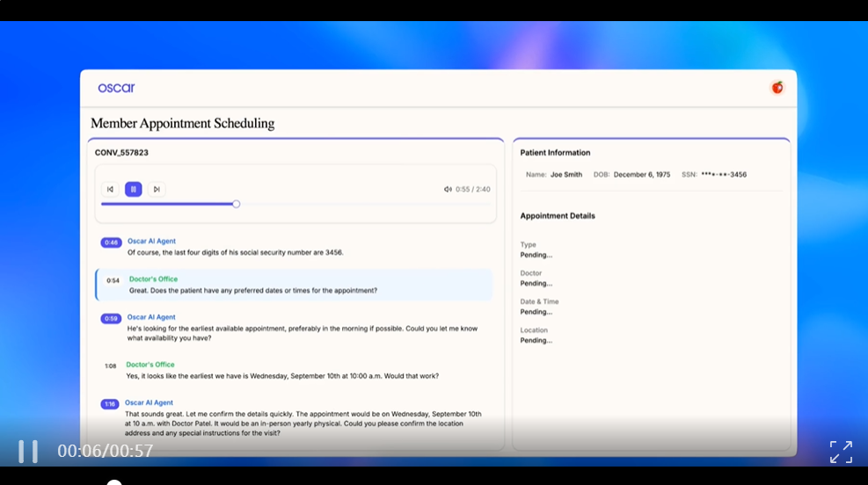This screenshot has height=485, width=868.
Task: Mute the conversation audio speaker icon
Action: [448, 189]
